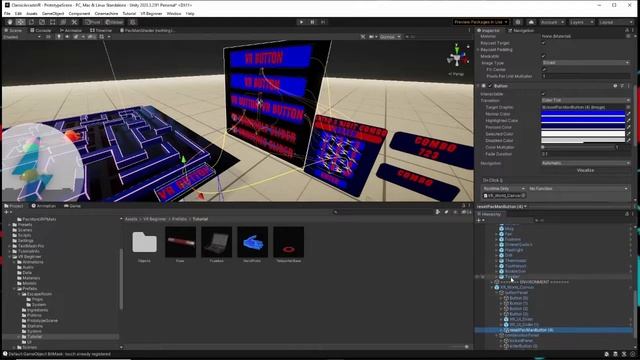Toggle the Button component enabled checkbox

tap(490, 86)
